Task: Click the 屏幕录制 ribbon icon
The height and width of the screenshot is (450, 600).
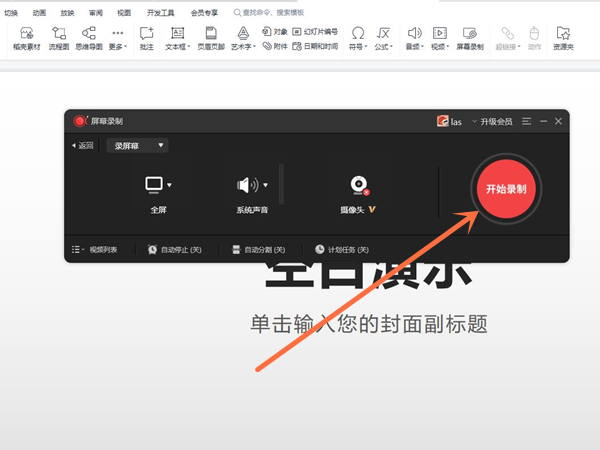Action: point(469,38)
